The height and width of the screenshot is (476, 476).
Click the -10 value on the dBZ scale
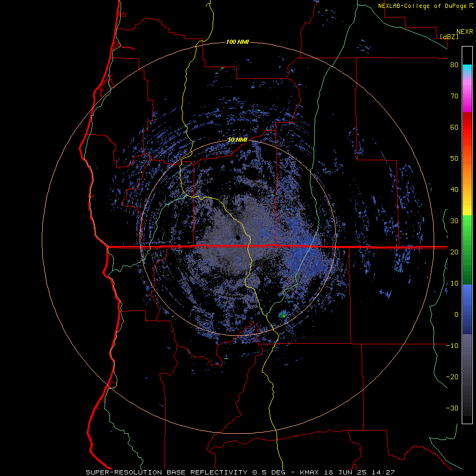[452, 346]
